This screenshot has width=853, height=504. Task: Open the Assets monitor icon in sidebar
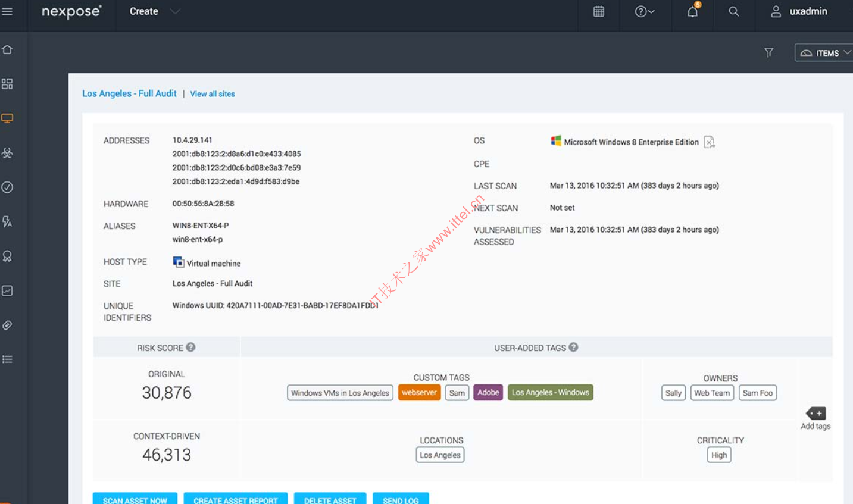tap(7, 118)
